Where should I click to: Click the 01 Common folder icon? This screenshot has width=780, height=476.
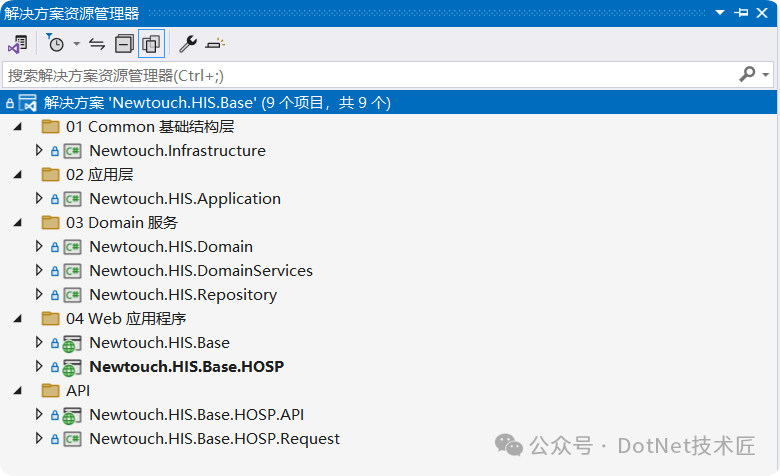click(50, 127)
